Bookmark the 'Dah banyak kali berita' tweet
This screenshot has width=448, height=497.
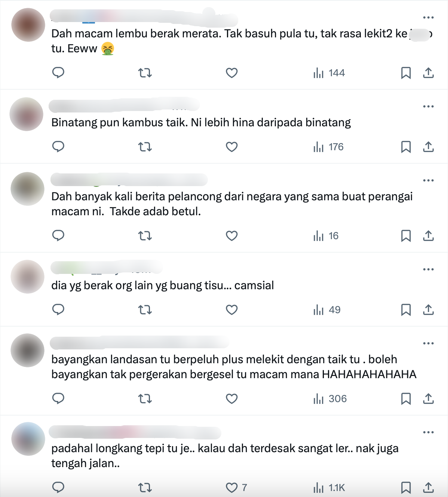pyautogui.click(x=406, y=236)
